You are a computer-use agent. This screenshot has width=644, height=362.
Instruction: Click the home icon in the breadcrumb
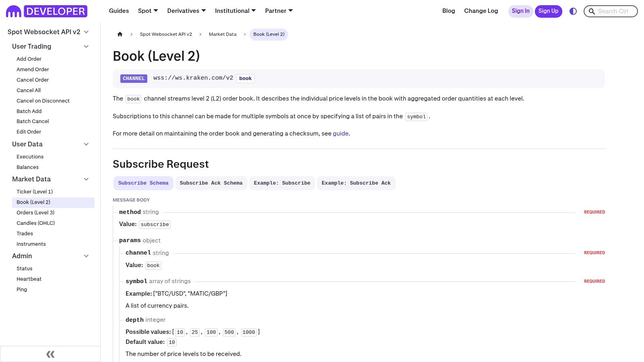click(120, 34)
